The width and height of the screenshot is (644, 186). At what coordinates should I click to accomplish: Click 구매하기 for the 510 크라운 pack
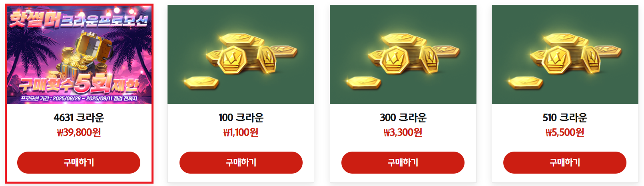coord(565,162)
